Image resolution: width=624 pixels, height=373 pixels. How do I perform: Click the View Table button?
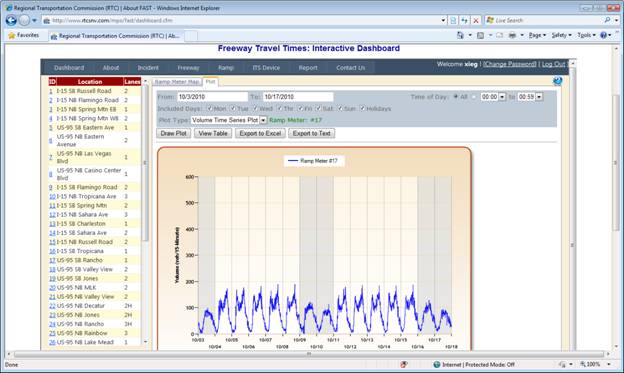pos(213,133)
